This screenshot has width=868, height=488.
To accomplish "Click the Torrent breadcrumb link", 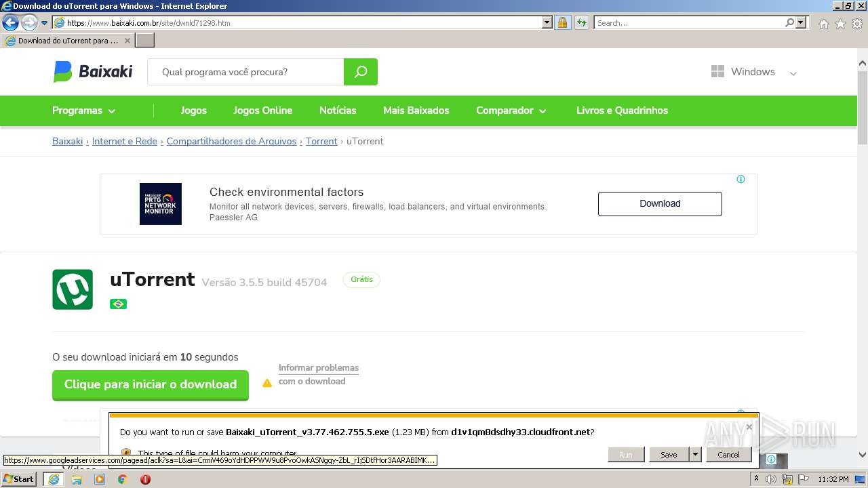I will tap(321, 141).
